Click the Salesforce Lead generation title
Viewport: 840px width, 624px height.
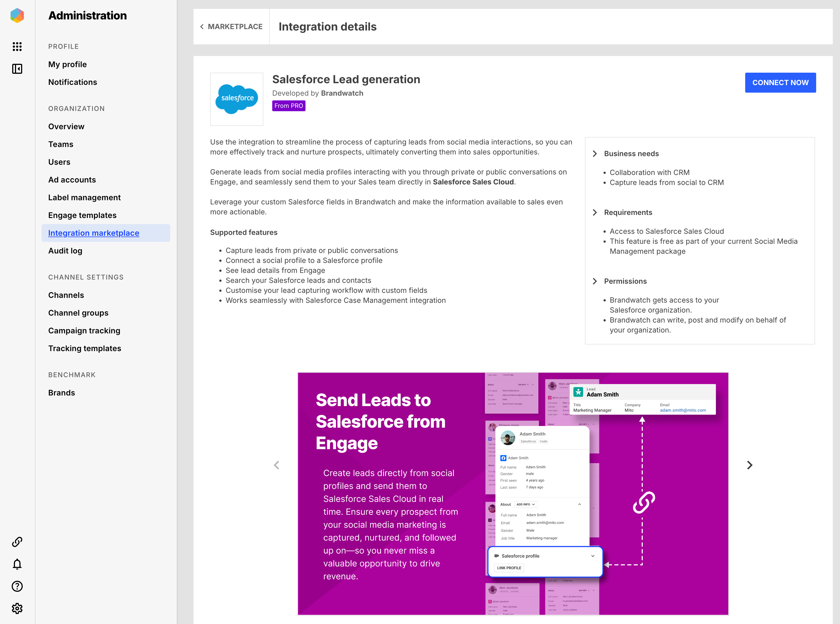click(x=346, y=79)
